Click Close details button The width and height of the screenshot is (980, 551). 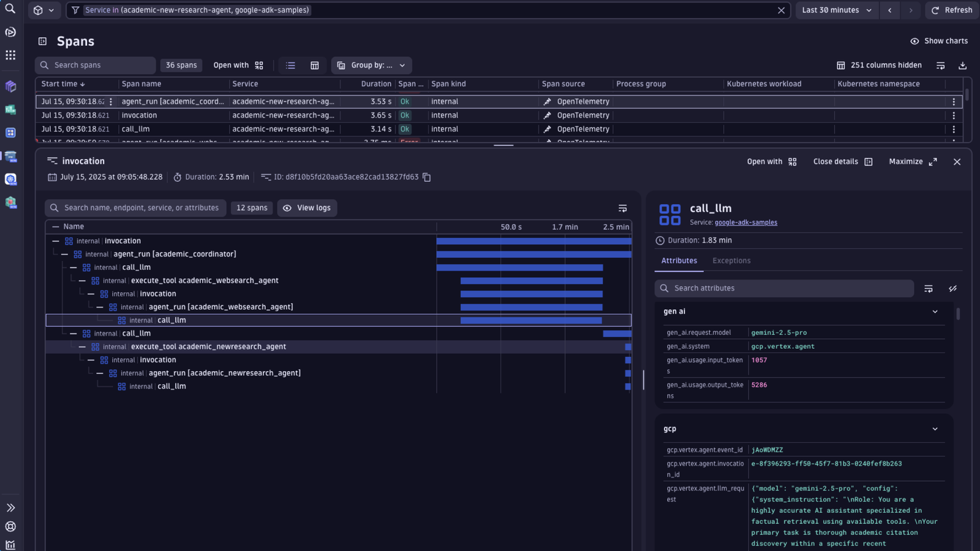[842, 162]
